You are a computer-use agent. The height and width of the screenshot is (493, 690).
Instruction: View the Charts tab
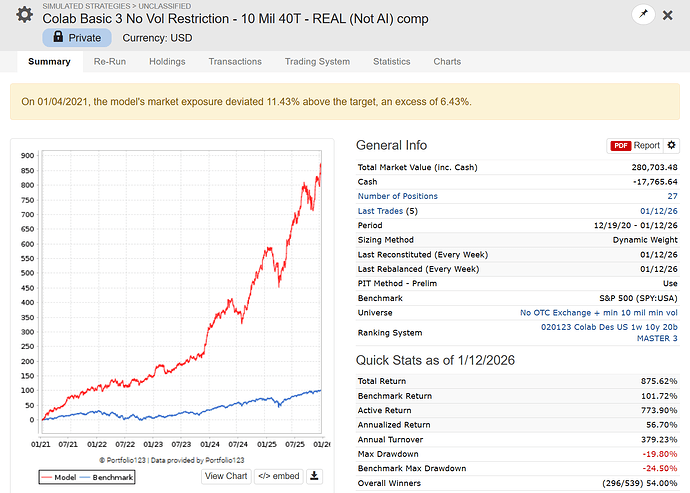[x=447, y=62]
